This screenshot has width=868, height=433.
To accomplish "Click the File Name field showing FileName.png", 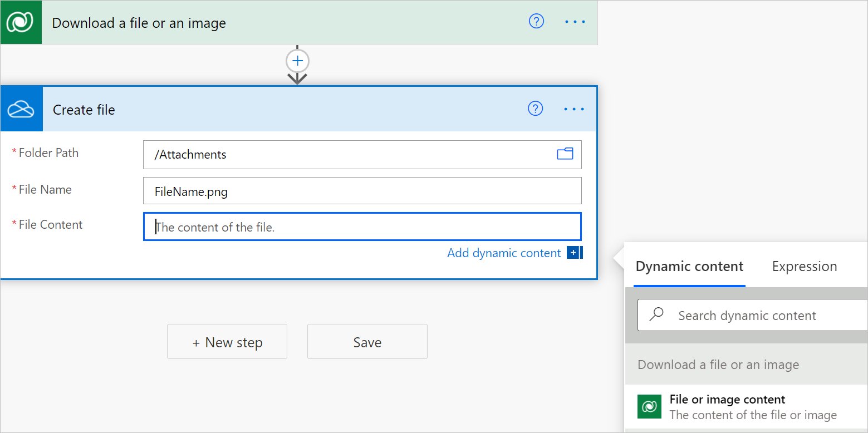I will pyautogui.click(x=362, y=190).
